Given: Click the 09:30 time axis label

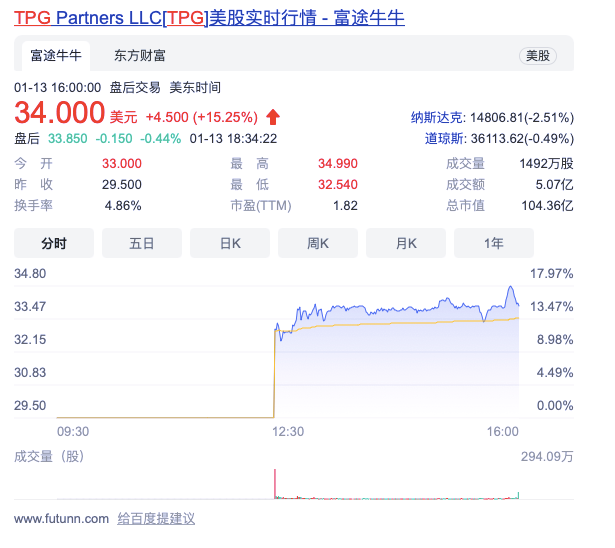Looking at the screenshot, I should pyautogui.click(x=73, y=431).
